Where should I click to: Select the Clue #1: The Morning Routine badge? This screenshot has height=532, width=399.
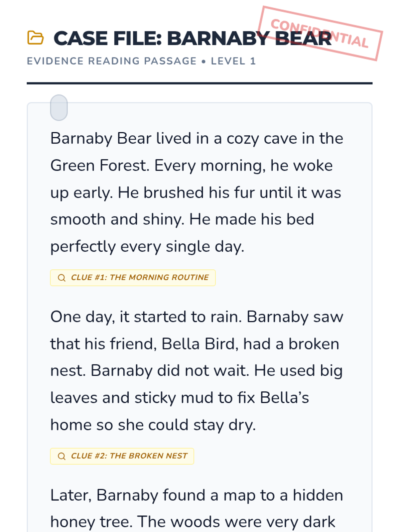(133, 278)
